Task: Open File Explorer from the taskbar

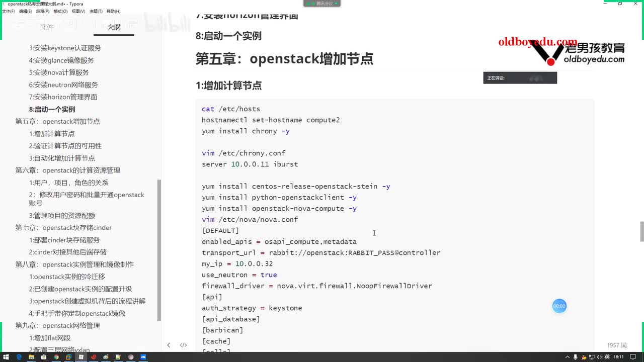Action: 31,357
